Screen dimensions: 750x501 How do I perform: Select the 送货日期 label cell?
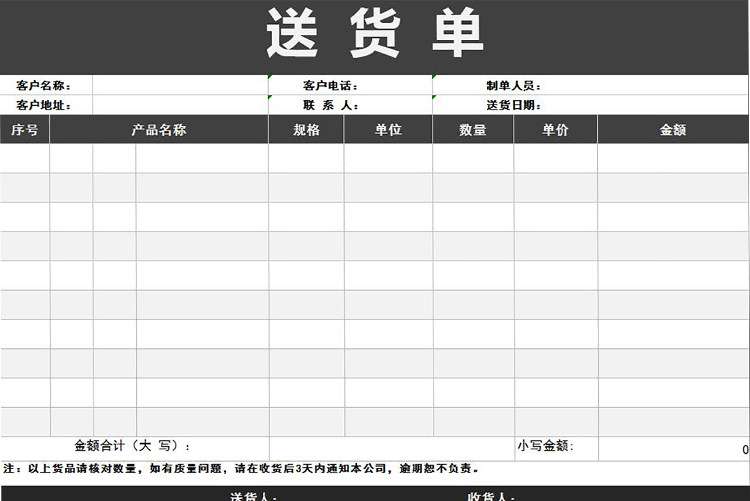[591, 105]
